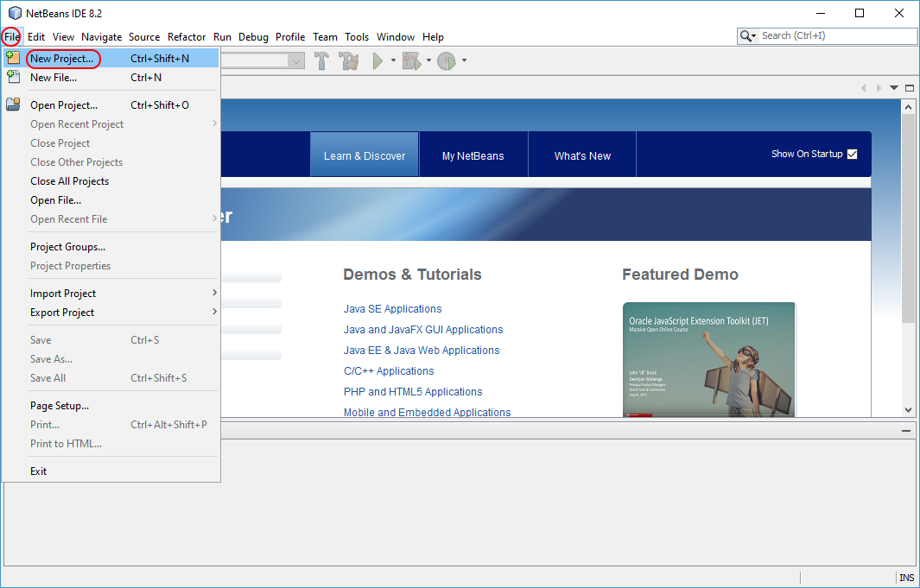Maximize the editor window using square icon
920x588 pixels.
pyautogui.click(x=908, y=88)
